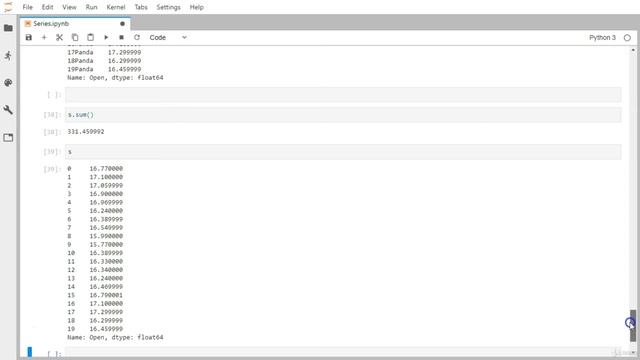Cut the selected cell with scissors icon

click(60, 38)
